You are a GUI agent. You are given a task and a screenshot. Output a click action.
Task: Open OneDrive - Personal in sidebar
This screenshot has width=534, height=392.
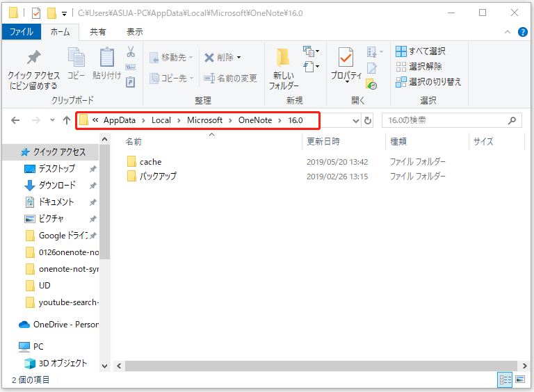59,325
